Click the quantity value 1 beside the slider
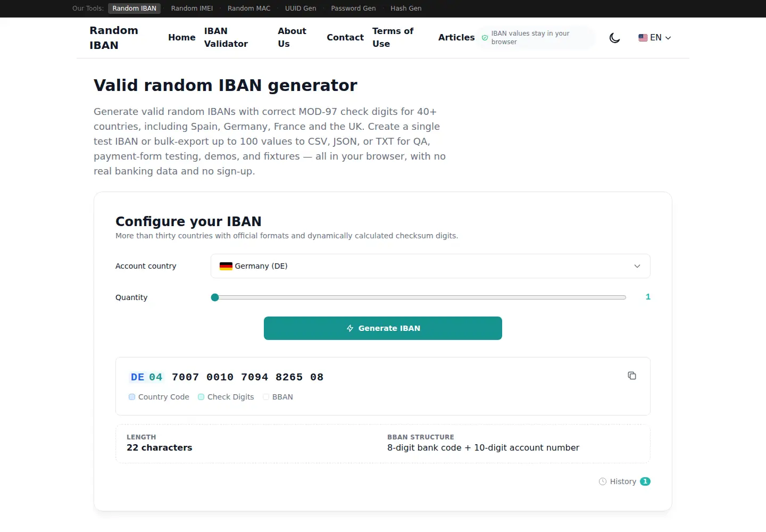766x532 pixels. (648, 297)
